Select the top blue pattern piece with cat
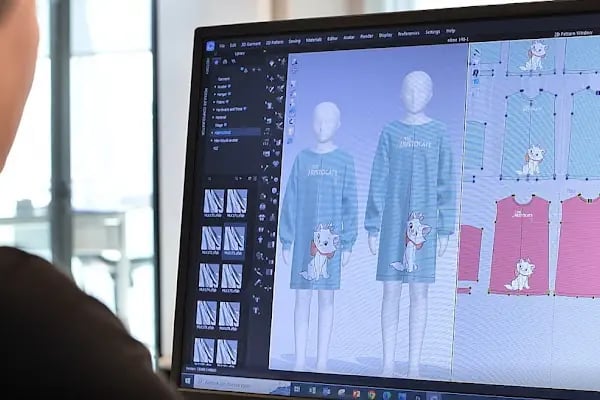This screenshot has height=400, width=600. [x=533, y=57]
